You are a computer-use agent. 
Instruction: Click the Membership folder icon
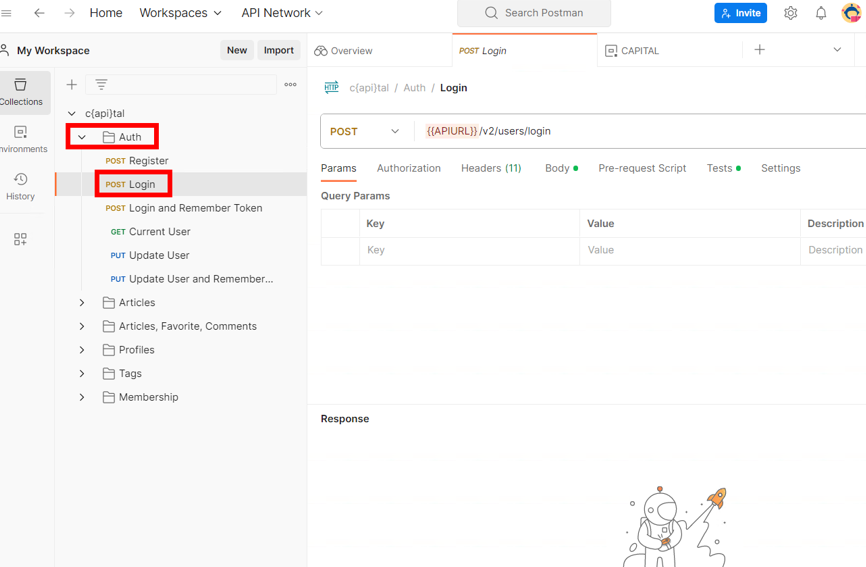click(109, 398)
